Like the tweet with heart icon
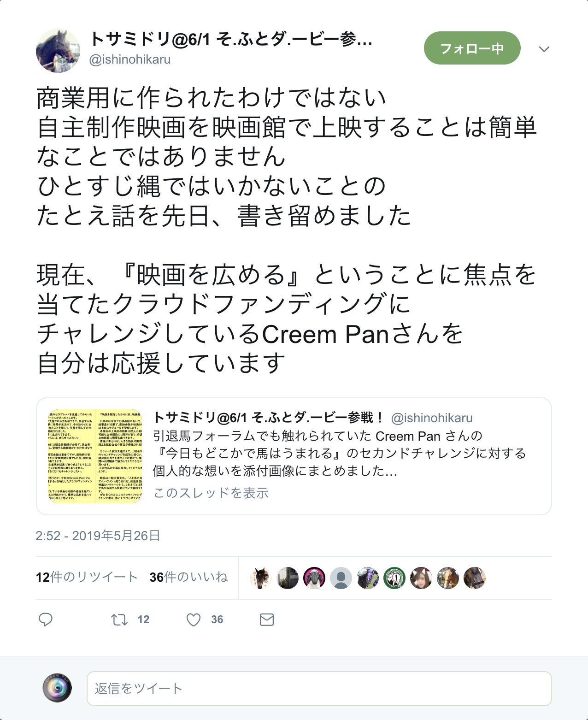The width and height of the screenshot is (588, 720). (x=194, y=620)
